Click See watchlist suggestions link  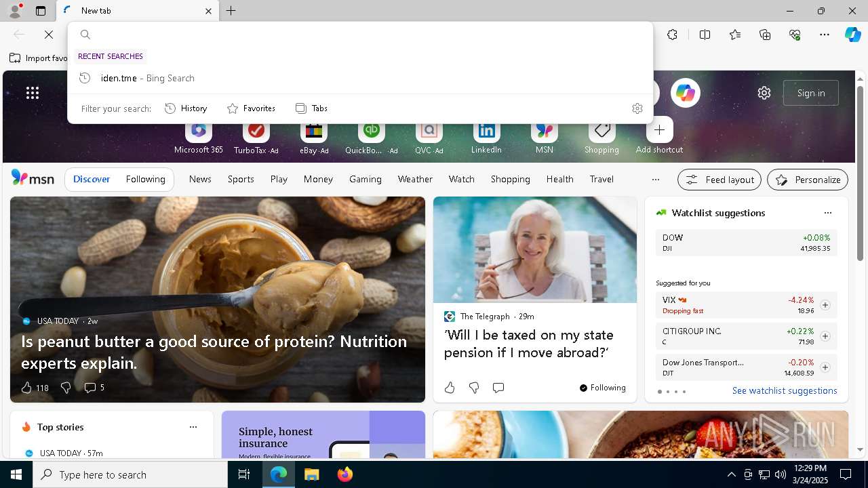point(785,390)
